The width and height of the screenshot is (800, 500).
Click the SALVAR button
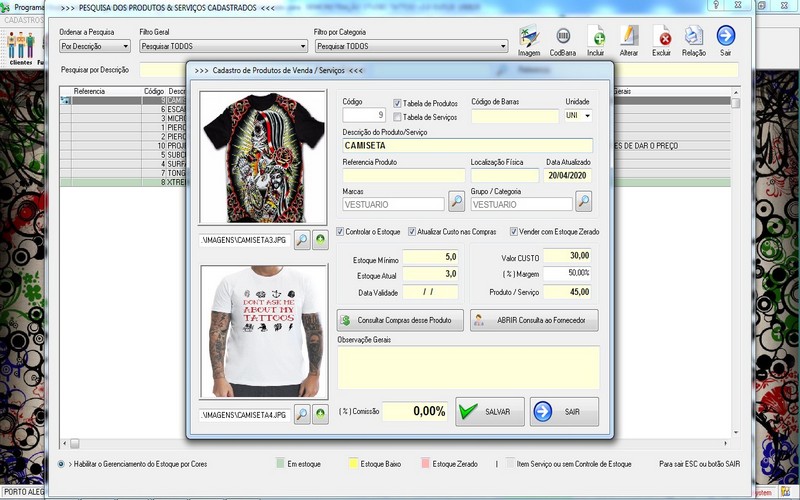point(490,411)
